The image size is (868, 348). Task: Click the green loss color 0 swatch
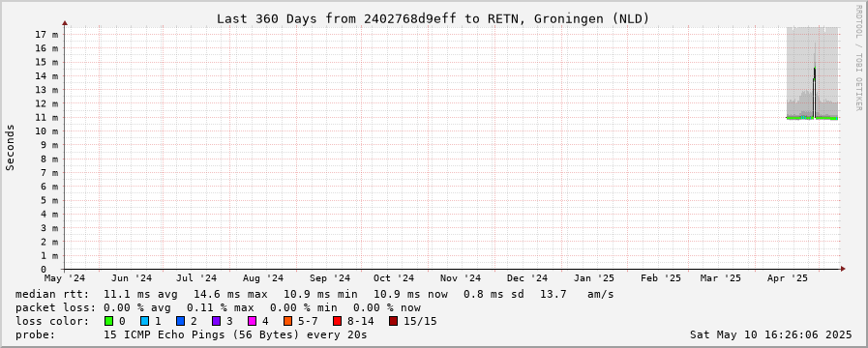108,321
